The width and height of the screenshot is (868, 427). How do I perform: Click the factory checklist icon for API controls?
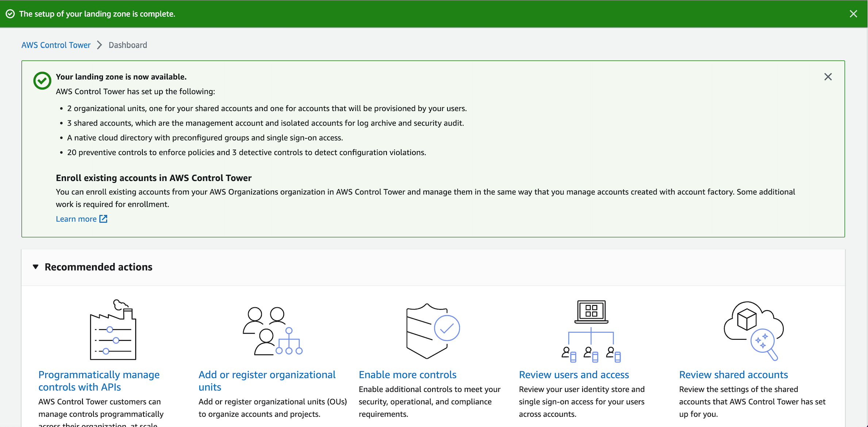[x=113, y=330]
